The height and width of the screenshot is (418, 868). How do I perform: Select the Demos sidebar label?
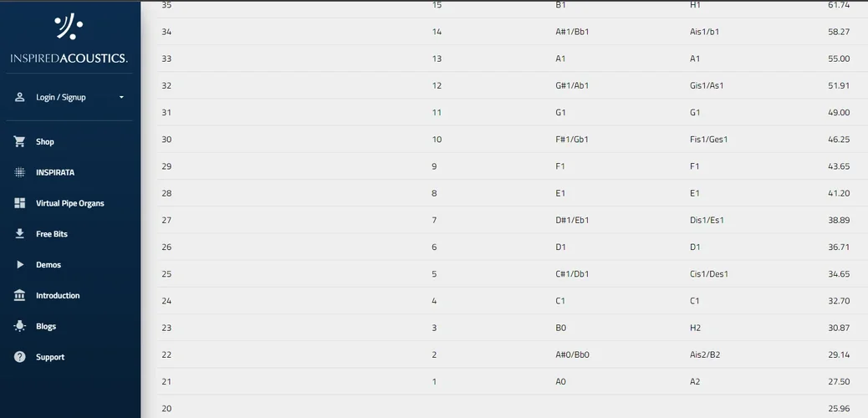pyautogui.click(x=49, y=265)
